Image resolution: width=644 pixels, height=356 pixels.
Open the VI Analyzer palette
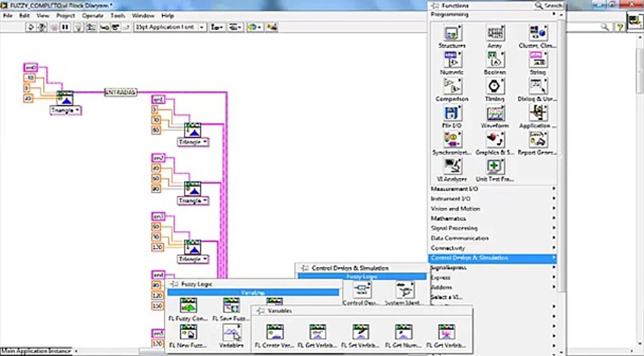click(452, 167)
